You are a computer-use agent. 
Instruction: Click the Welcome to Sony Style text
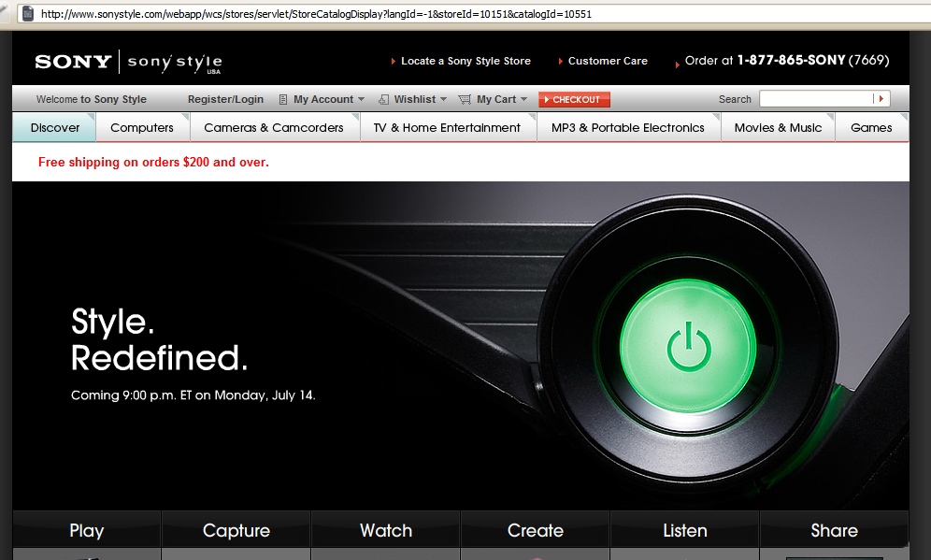(x=92, y=99)
